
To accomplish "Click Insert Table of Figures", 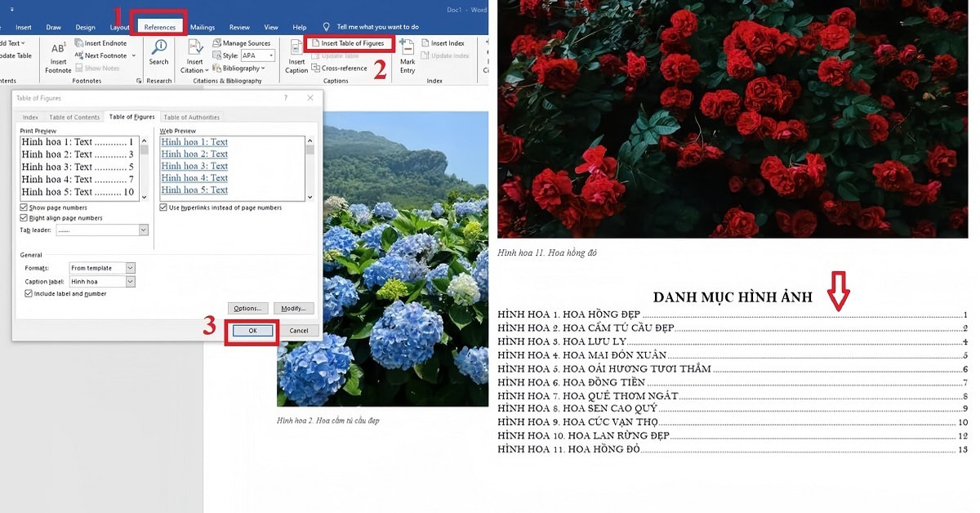I will tap(352, 43).
